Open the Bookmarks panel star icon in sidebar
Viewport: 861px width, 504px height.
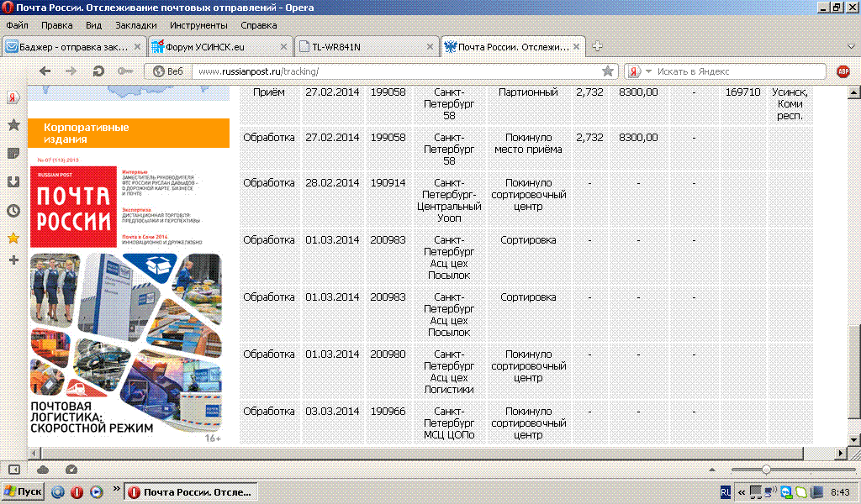pos(13,125)
